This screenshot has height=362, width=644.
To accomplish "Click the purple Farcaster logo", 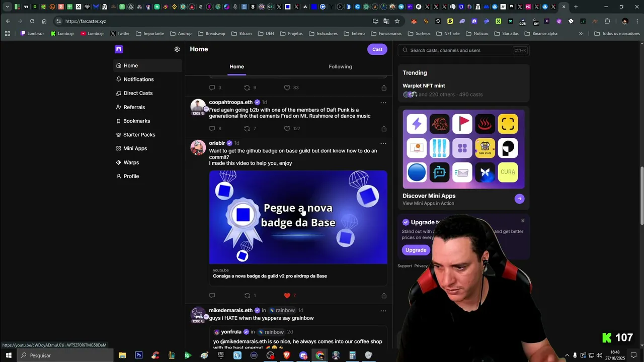I will [119, 49].
